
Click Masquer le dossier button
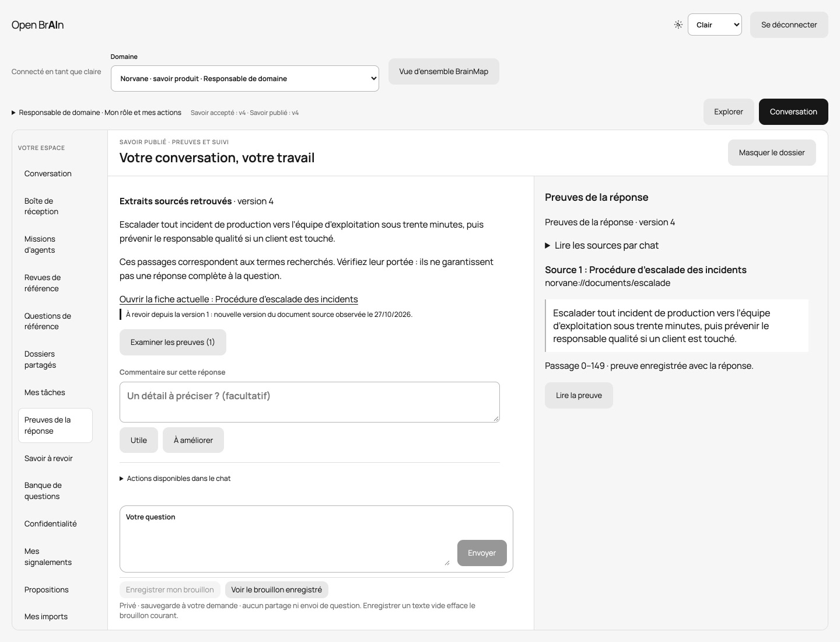772,152
